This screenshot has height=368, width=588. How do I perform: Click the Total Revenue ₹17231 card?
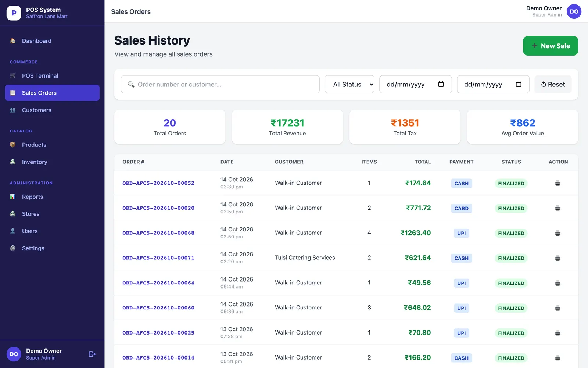287,127
